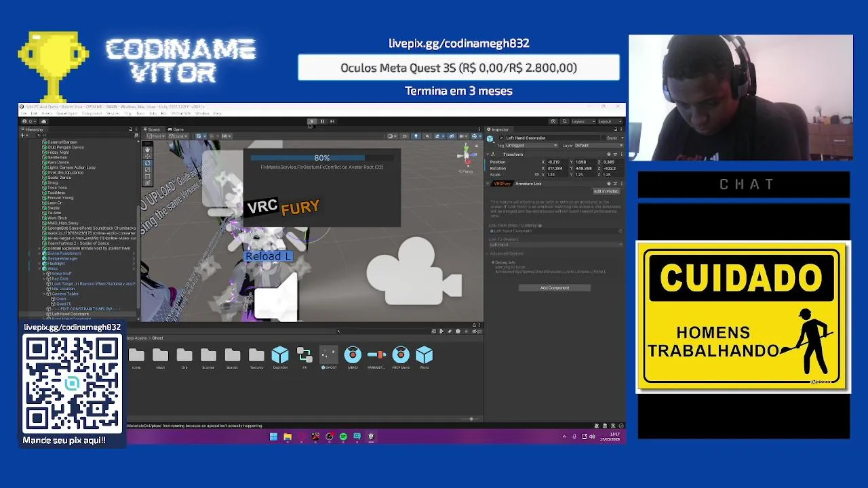The width and height of the screenshot is (868, 488).
Task: Select the Scale tool in Scene view
Action: click(147, 169)
